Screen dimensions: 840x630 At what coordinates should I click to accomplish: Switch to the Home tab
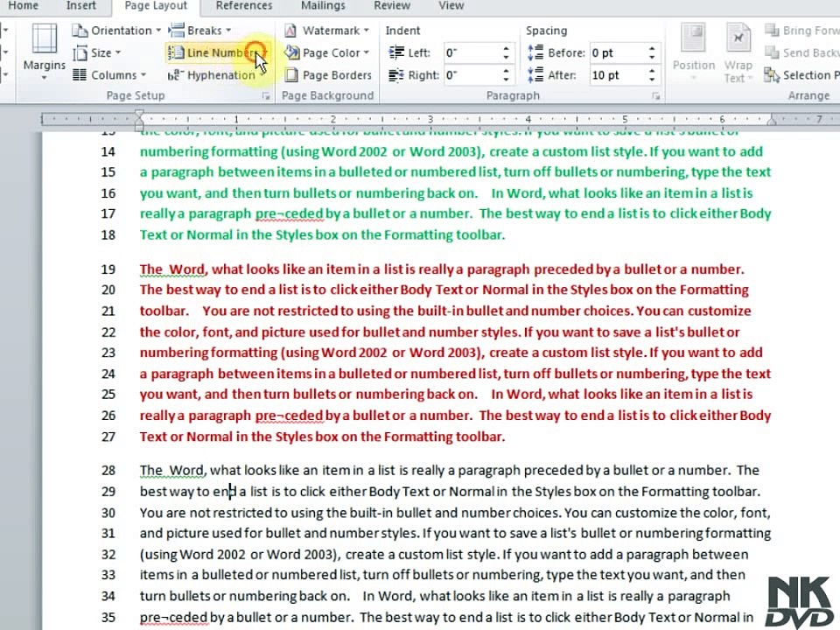[23, 6]
